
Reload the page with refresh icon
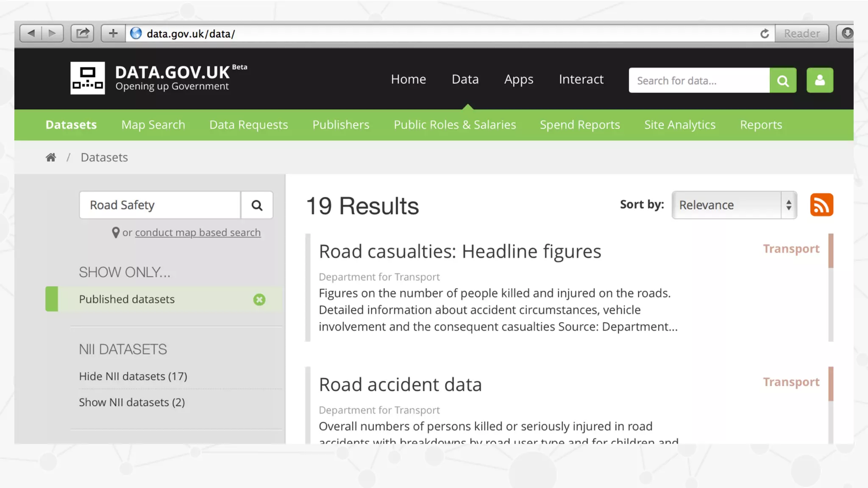[764, 33]
